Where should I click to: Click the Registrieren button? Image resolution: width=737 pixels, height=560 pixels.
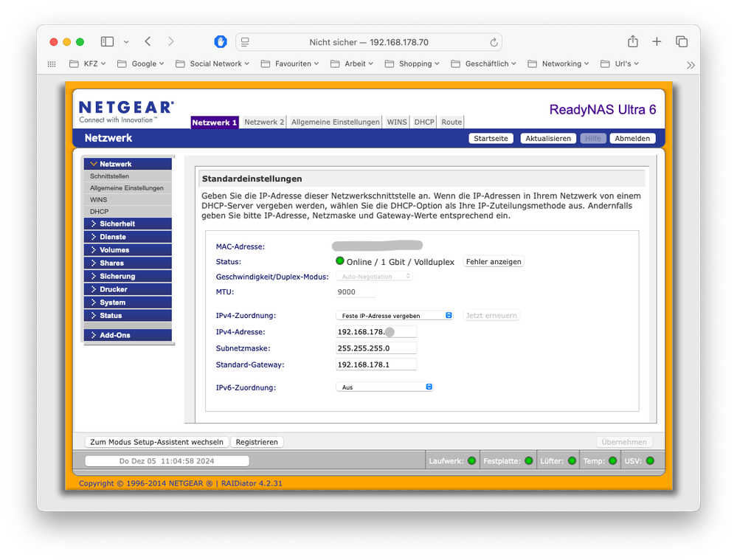[x=257, y=442]
